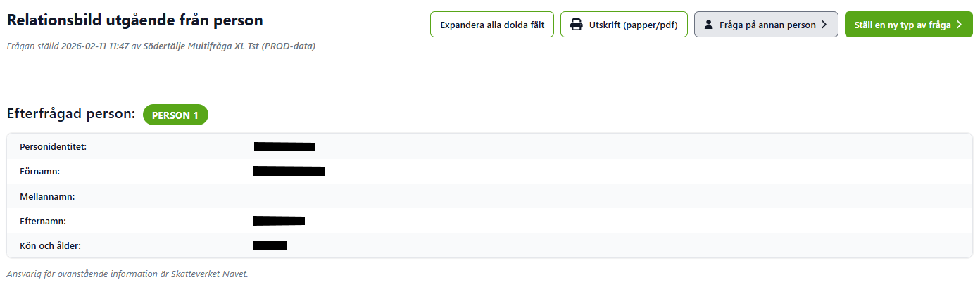
Task: Open Utskrift (papper/pdf) print option
Action: [x=624, y=25]
